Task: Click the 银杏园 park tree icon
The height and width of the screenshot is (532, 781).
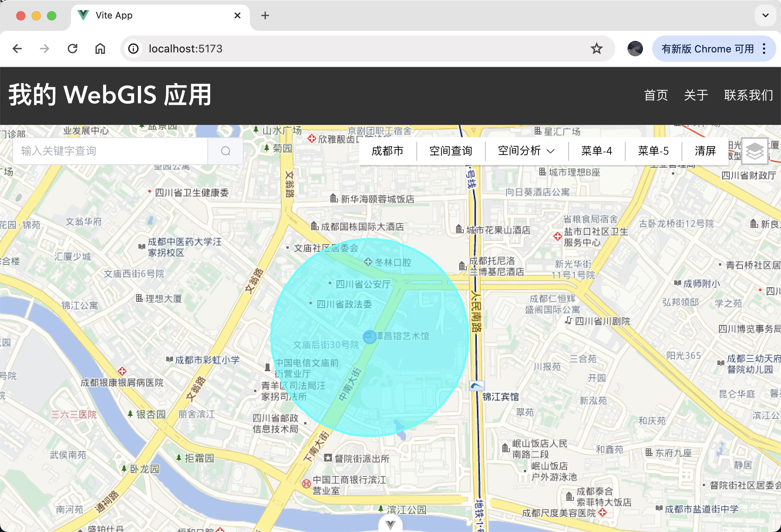Action: [x=130, y=414]
